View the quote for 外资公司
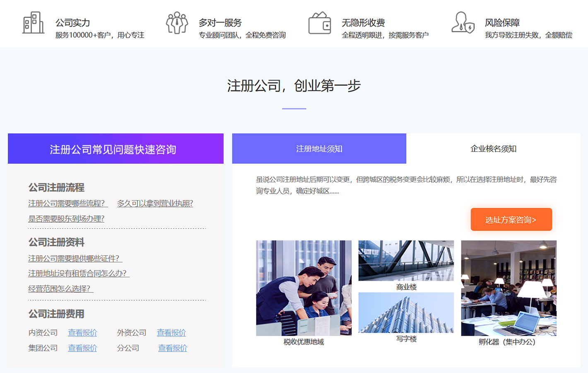The width and height of the screenshot is (588, 373). coord(171,333)
